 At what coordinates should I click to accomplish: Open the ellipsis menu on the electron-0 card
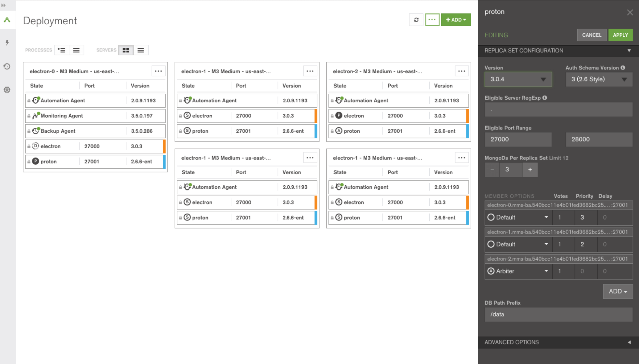click(x=158, y=71)
